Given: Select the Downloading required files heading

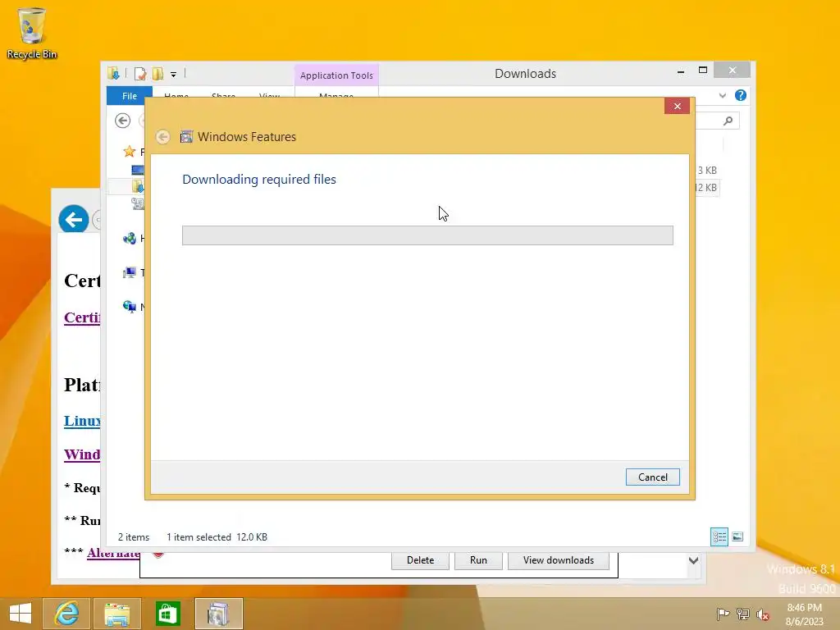Looking at the screenshot, I should [259, 180].
